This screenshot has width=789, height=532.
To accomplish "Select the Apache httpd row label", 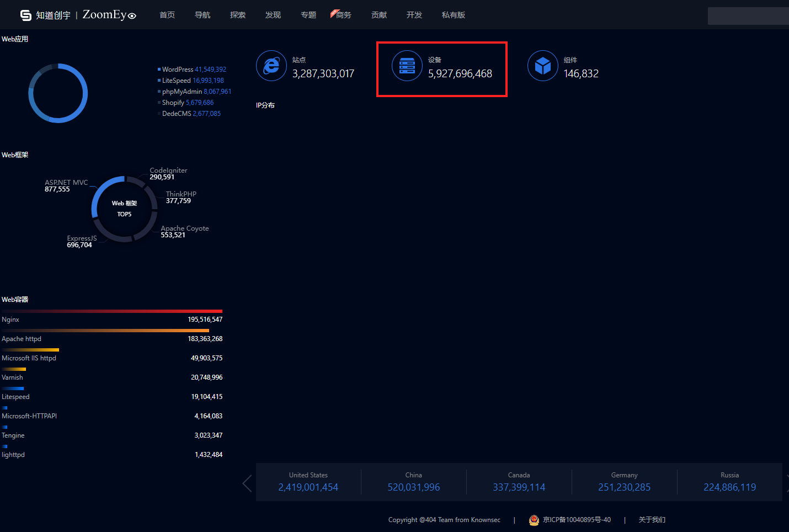I will (x=22, y=339).
